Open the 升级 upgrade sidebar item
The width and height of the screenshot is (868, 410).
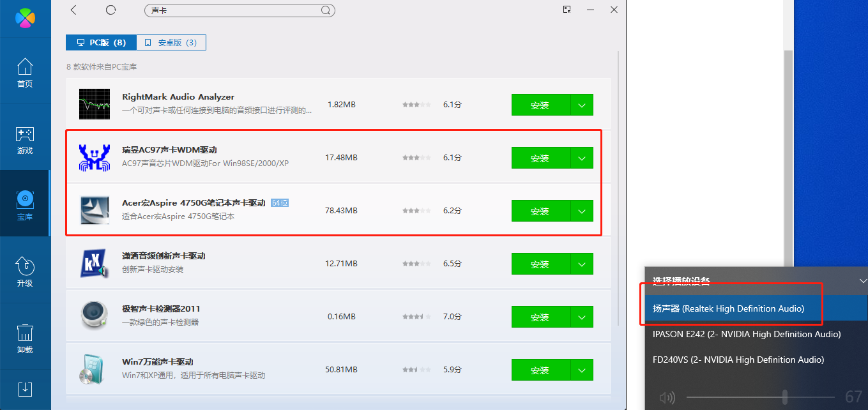pos(25,271)
